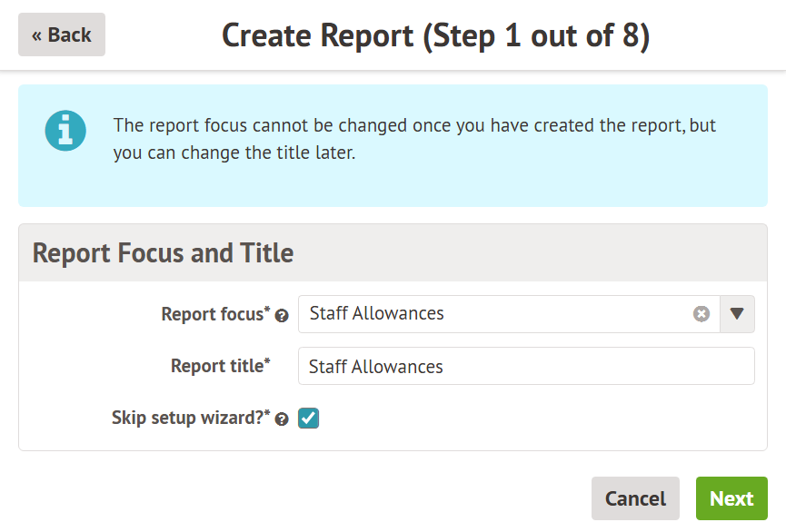Click the 'Create Report (Step 1 out of 8)' heading
The height and width of the screenshot is (532, 786).
pyautogui.click(x=435, y=36)
